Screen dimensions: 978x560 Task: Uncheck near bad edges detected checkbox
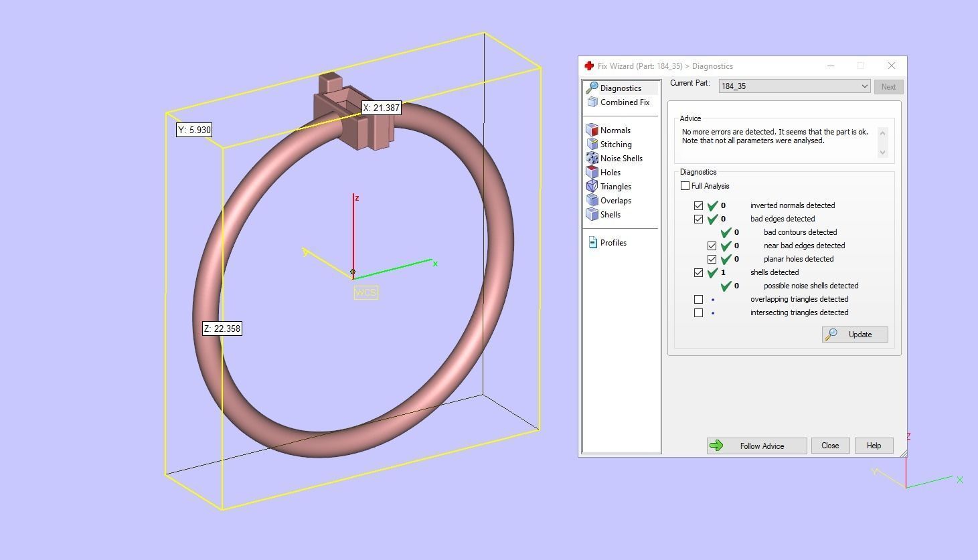coord(712,246)
